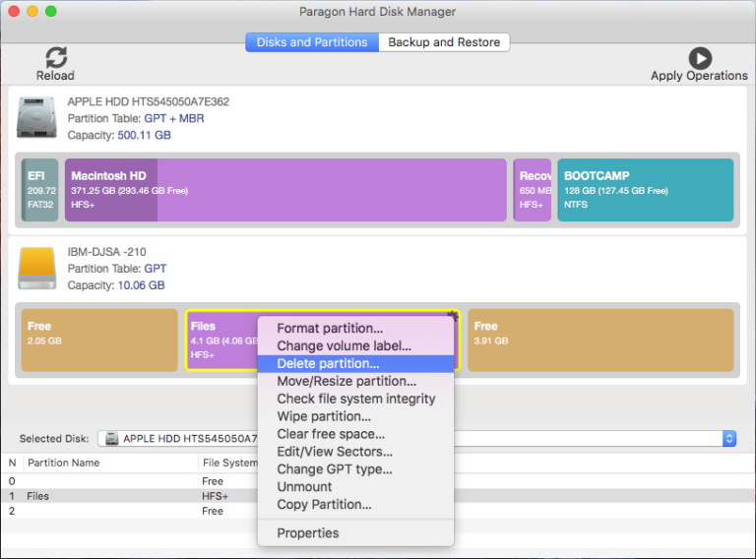Choose Wipe partition... menu entry
The width and height of the screenshot is (756, 559).
tap(355, 416)
